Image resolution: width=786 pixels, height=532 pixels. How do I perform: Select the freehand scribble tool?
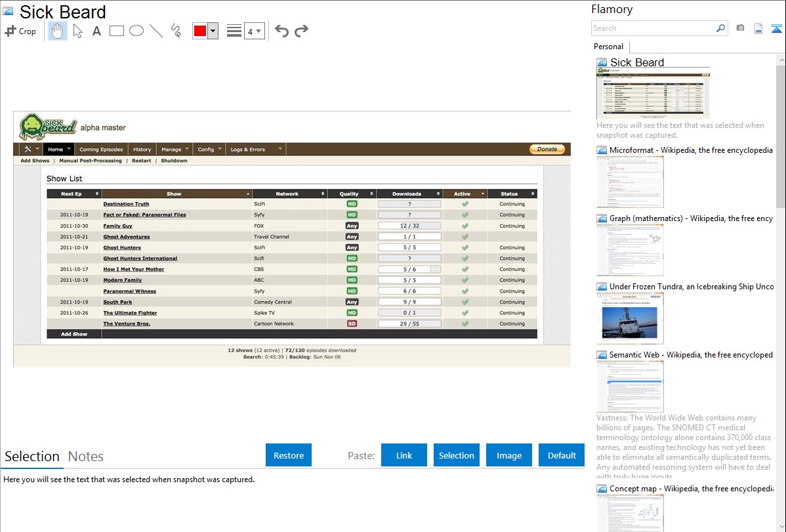coord(176,31)
